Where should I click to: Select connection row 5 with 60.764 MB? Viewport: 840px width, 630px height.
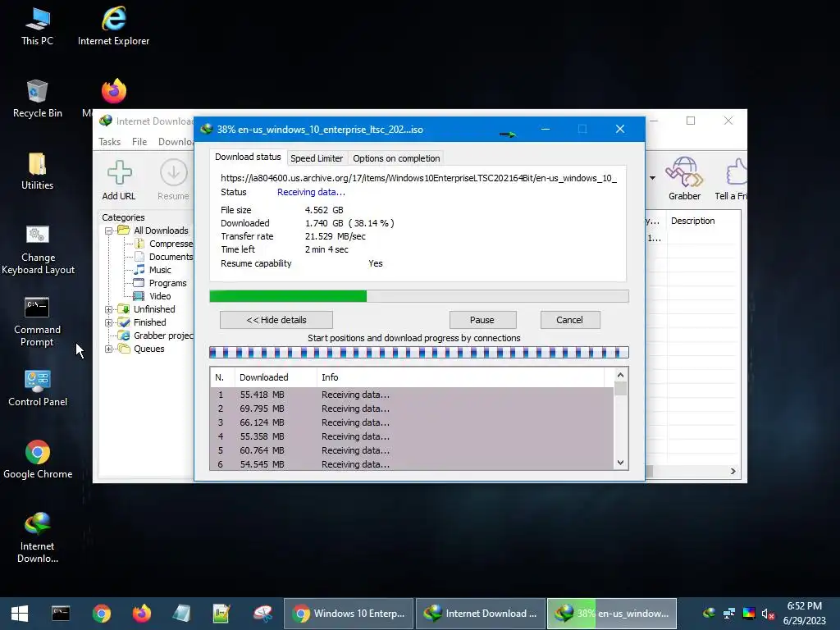(412, 450)
